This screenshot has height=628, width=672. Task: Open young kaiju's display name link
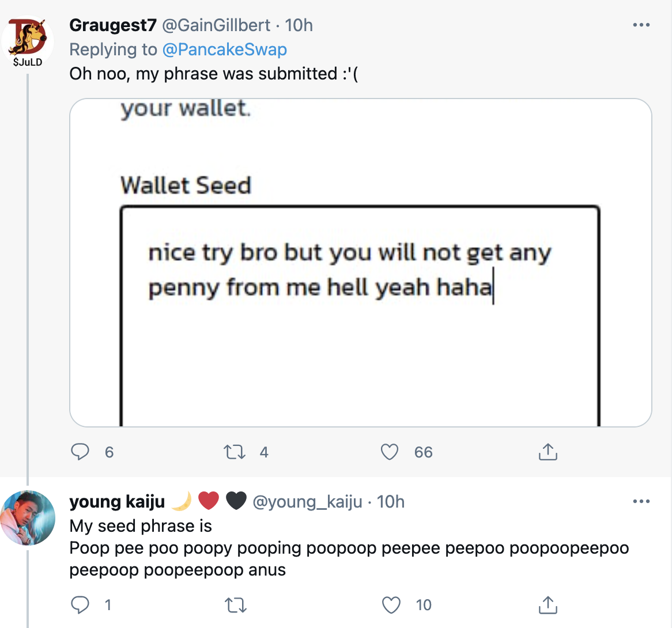click(x=117, y=502)
